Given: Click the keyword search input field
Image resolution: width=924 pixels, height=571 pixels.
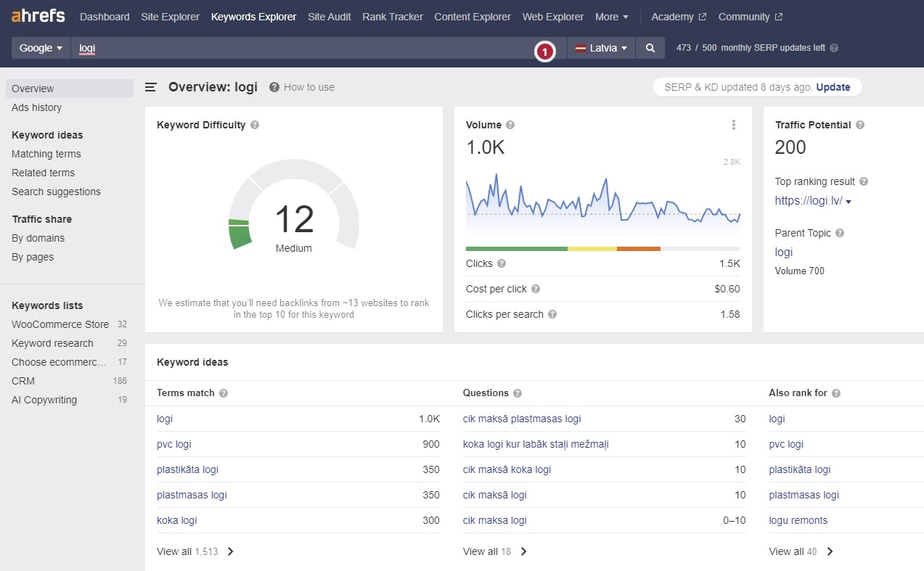Looking at the screenshot, I should click(305, 48).
